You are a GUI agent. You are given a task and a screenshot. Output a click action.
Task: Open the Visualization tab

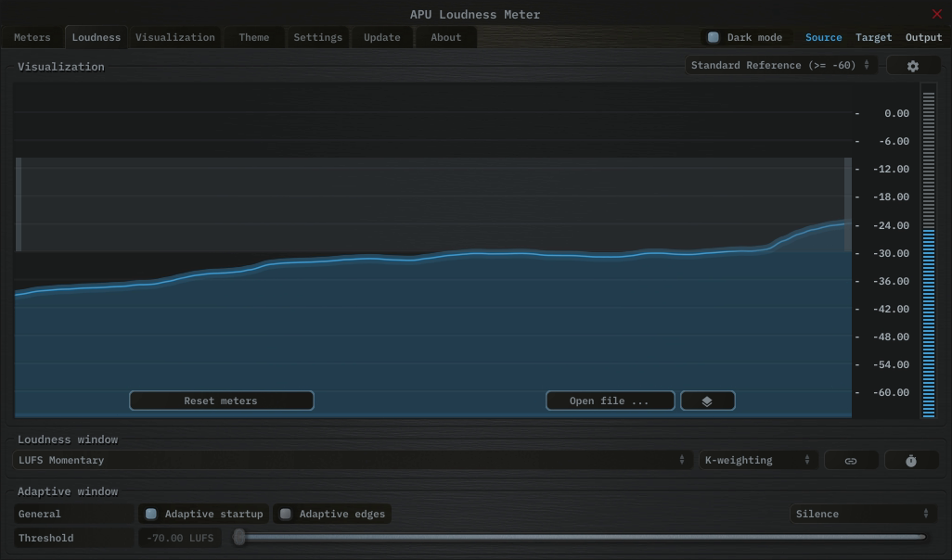(174, 38)
